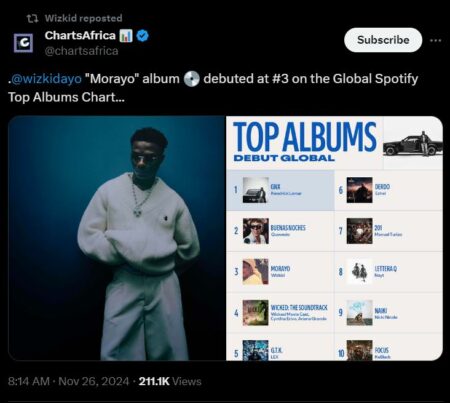Image resolution: width=450 pixels, height=403 pixels.
Task: Click the blue verified badge
Action: (x=143, y=36)
